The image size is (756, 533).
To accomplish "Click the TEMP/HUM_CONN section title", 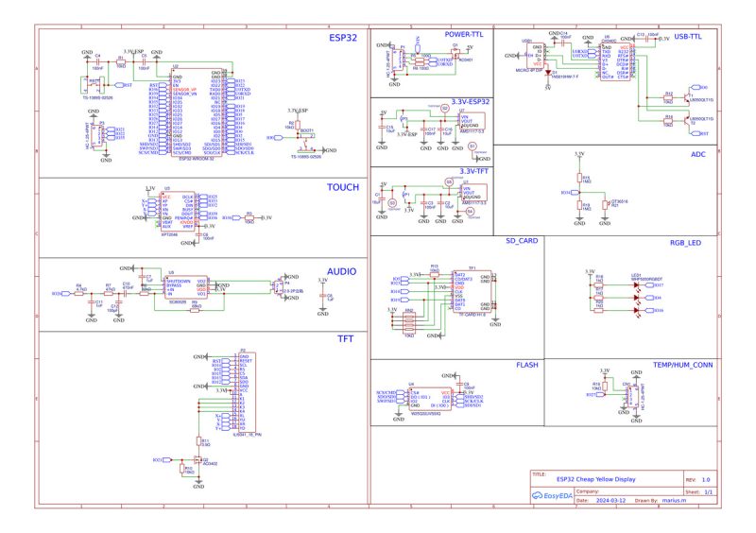I will point(682,365).
